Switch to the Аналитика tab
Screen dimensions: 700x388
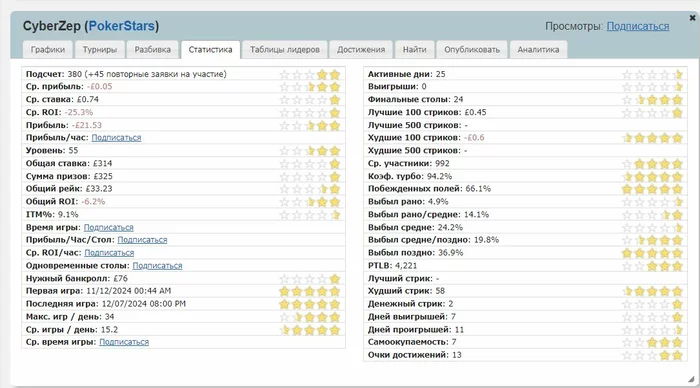pyautogui.click(x=538, y=50)
